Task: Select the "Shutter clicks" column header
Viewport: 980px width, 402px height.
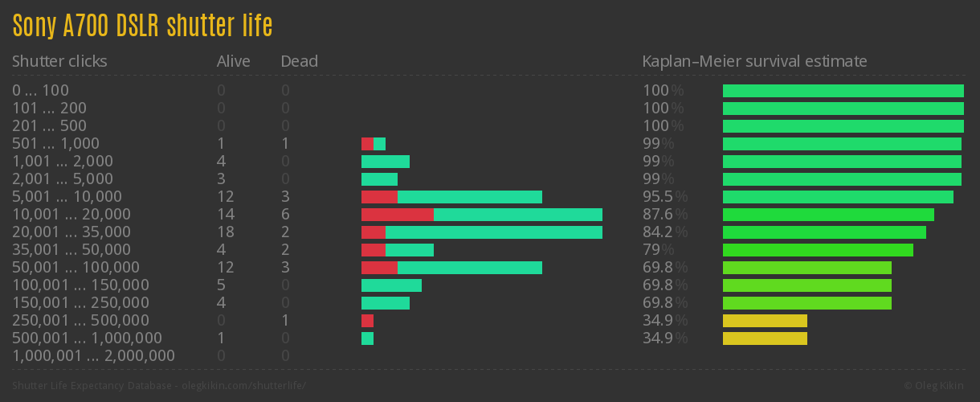Action: click(x=59, y=61)
